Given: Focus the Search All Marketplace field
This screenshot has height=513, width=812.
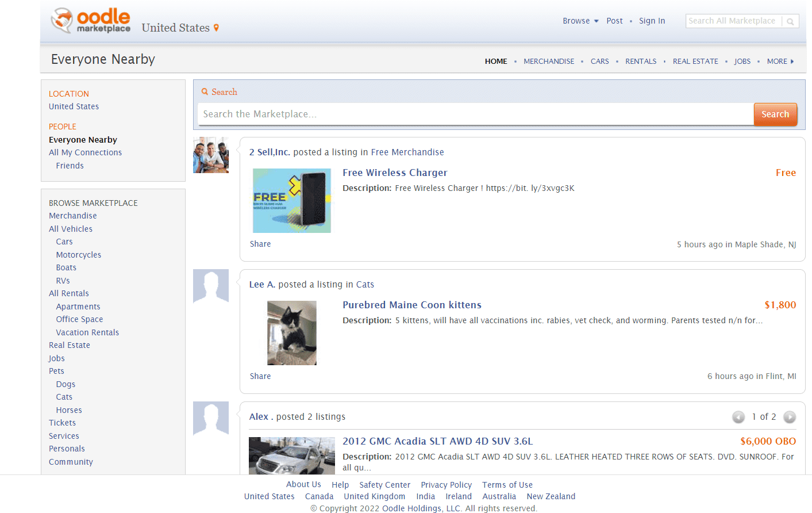Looking at the screenshot, I should click(x=733, y=21).
